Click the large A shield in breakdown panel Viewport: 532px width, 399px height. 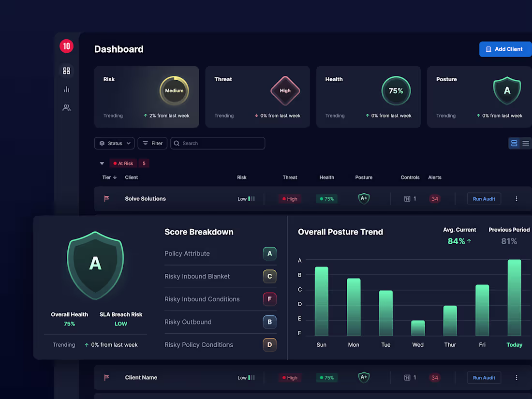(95, 266)
